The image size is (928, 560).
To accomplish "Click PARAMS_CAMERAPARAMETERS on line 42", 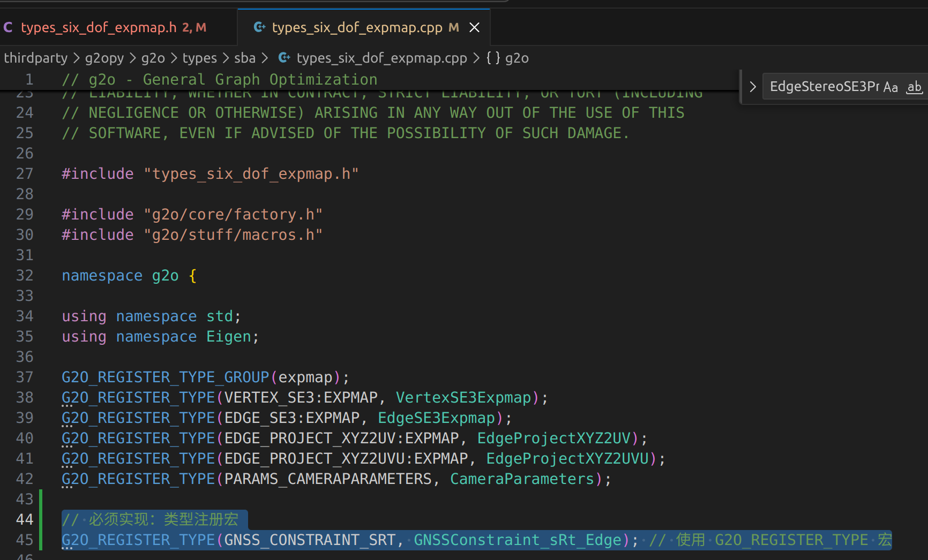I will (328, 479).
